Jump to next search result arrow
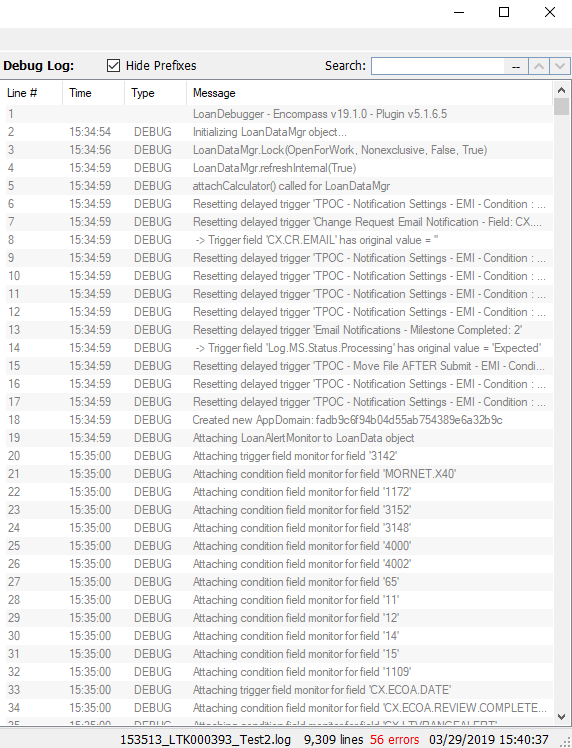572x748 pixels. click(560, 66)
